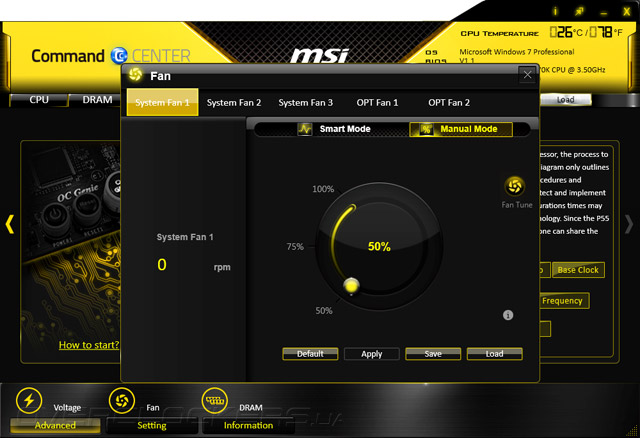640x438 pixels.
Task: Select the System Fan 3 tab
Action: click(306, 102)
